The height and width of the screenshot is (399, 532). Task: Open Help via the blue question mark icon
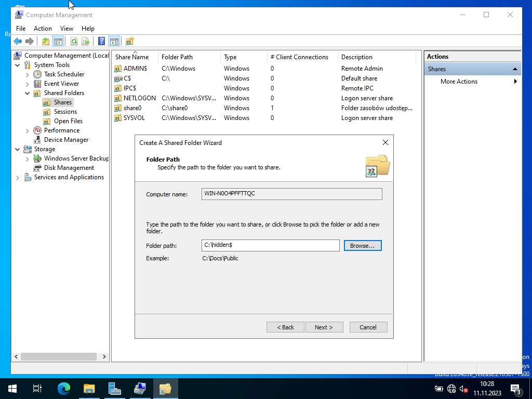click(102, 42)
